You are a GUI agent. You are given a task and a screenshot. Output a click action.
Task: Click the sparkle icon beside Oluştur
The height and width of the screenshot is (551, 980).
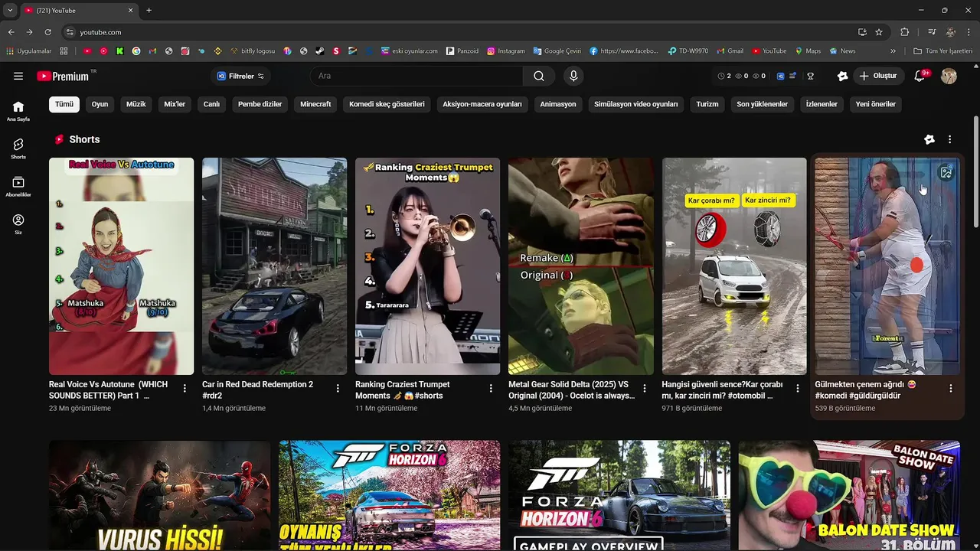tap(842, 76)
